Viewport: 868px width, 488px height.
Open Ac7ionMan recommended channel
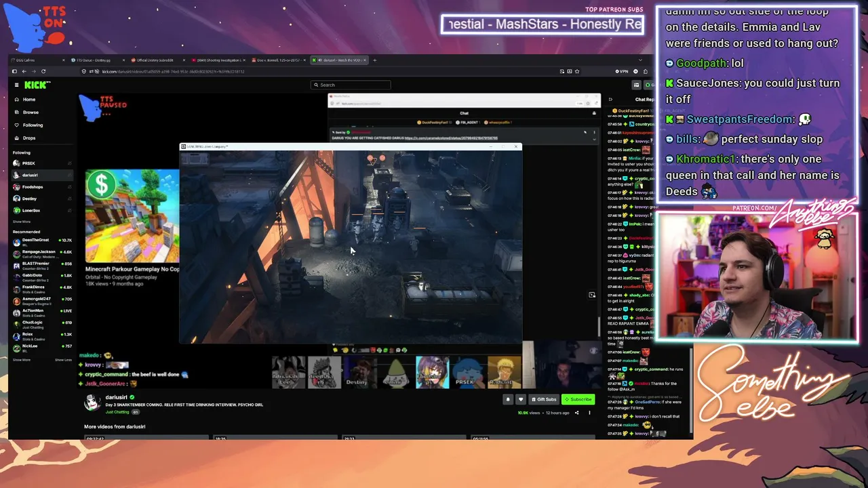(42, 312)
